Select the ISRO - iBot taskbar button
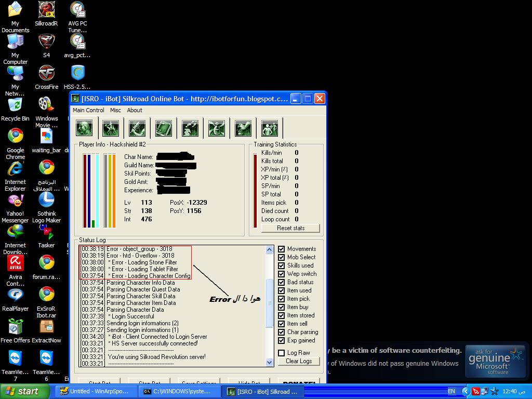 pos(262,392)
